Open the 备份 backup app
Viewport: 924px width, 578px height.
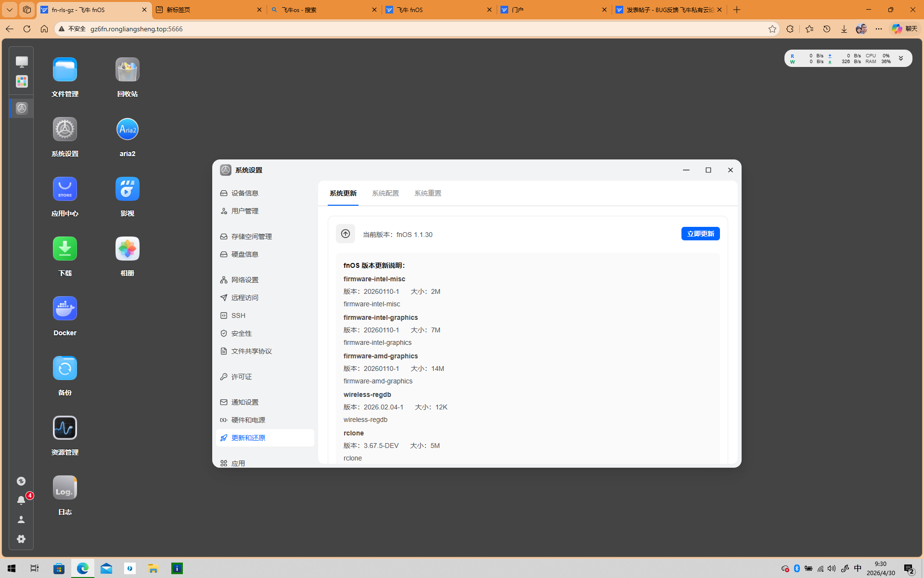[65, 368]
